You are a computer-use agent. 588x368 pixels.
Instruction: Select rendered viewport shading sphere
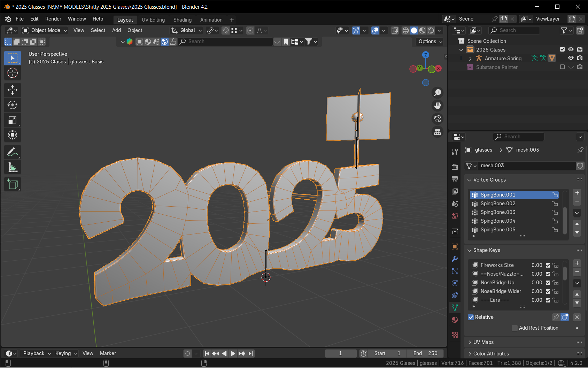tap(431, 31)
